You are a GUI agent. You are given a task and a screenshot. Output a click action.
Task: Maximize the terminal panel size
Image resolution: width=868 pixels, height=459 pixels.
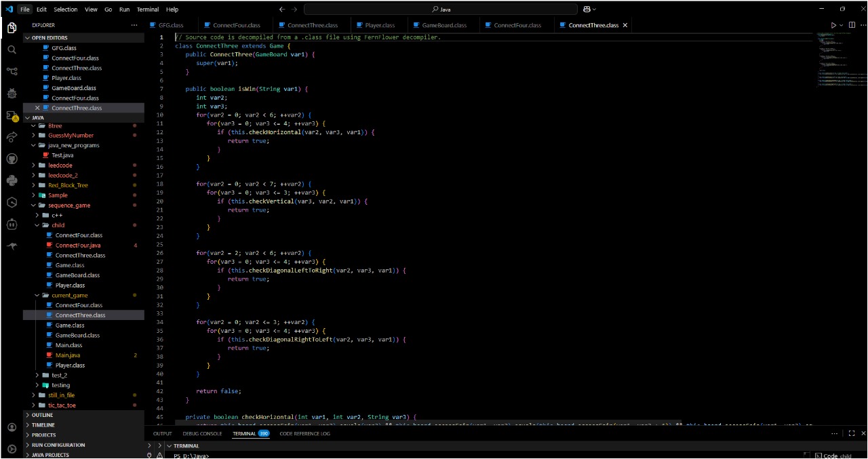tap(852, 433)
